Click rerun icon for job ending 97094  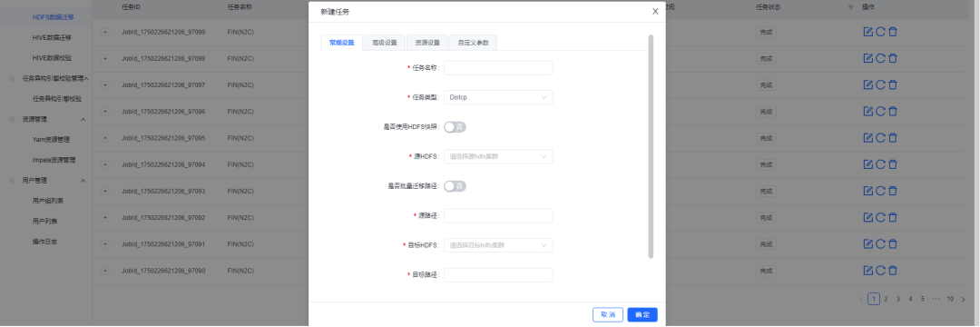coord(880,164)
